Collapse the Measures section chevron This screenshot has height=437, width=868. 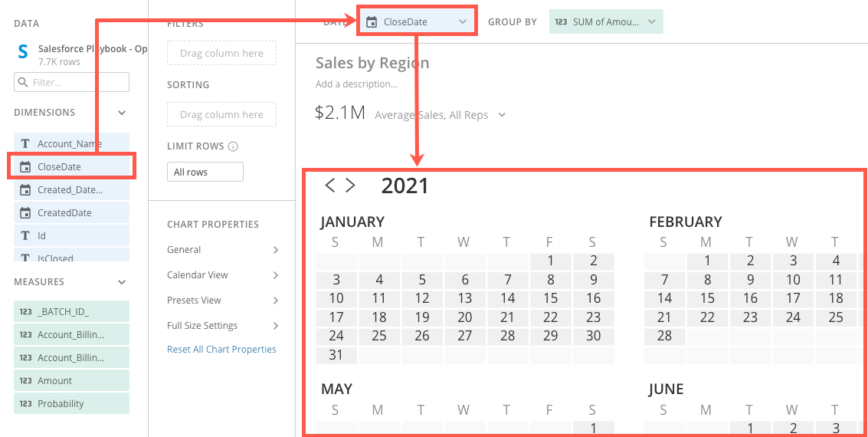pos(122,282)
